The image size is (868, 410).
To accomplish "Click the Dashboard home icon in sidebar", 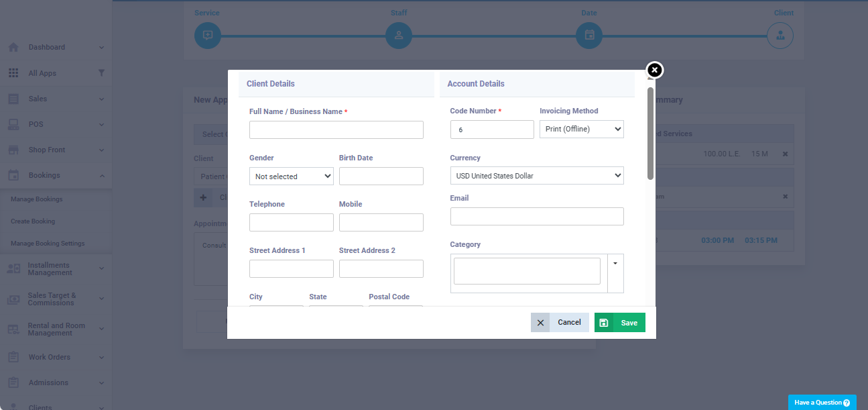I will point(13,48).
